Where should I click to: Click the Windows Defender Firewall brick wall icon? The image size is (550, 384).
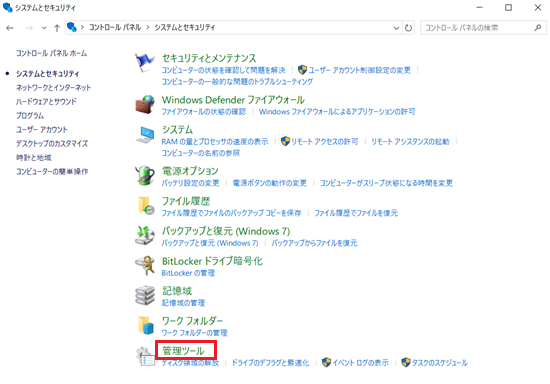click(x=145, y=105)
